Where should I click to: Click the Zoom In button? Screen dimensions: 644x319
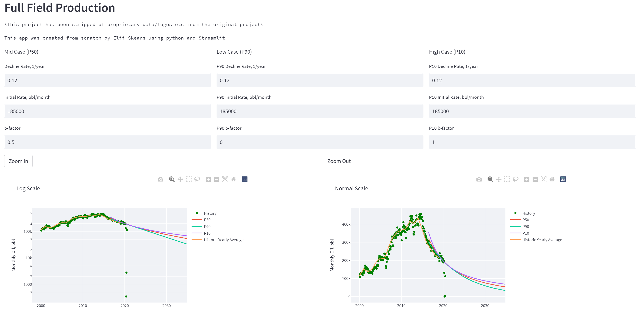(x=18, y=161)
